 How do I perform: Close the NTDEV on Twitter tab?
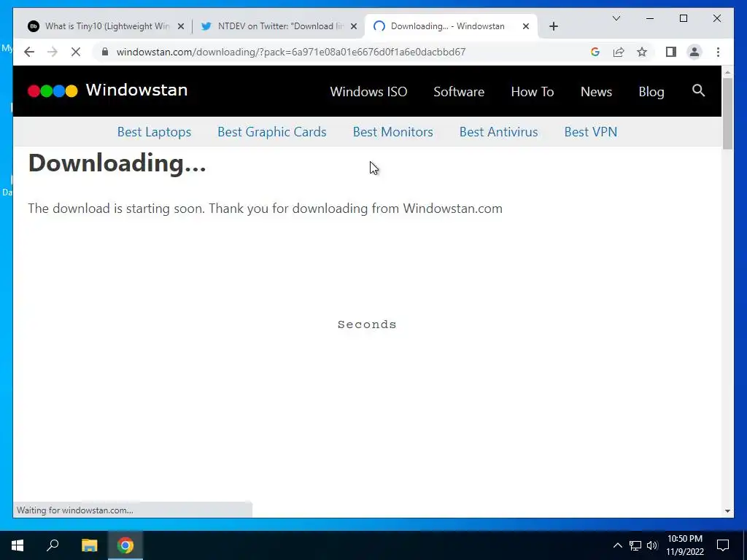pyautogui.click(x=354, y=27)
